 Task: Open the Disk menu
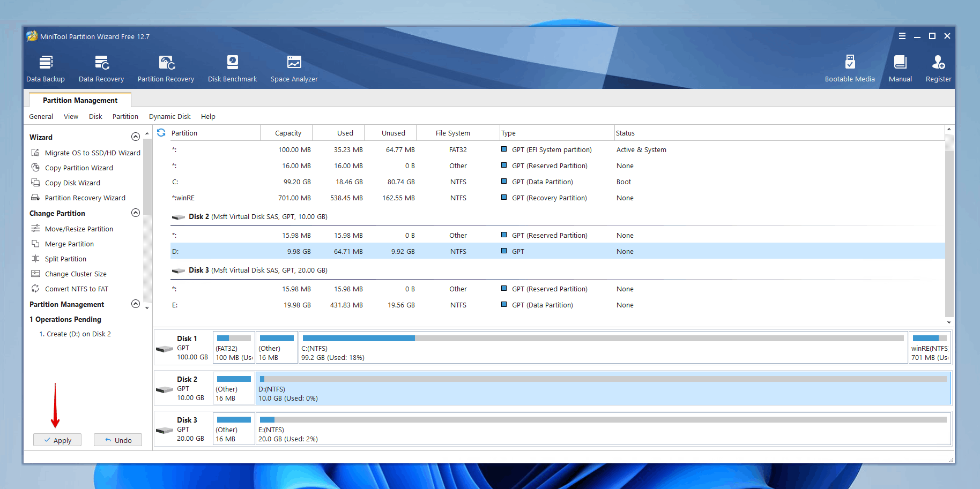95,116
